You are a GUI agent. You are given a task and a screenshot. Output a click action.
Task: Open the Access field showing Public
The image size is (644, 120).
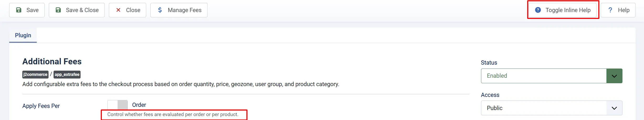click(x=552, y=108)
